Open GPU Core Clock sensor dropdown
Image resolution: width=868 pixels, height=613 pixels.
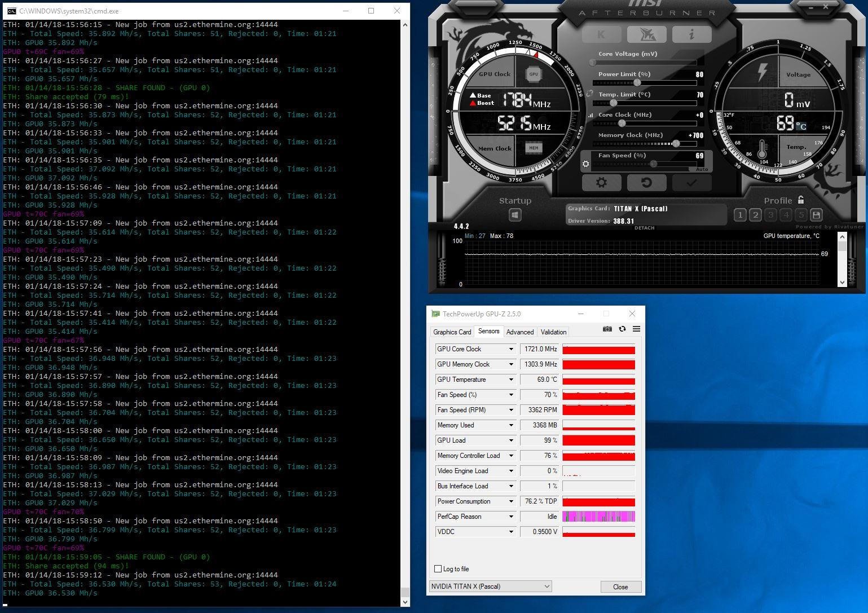coord(511,349)
